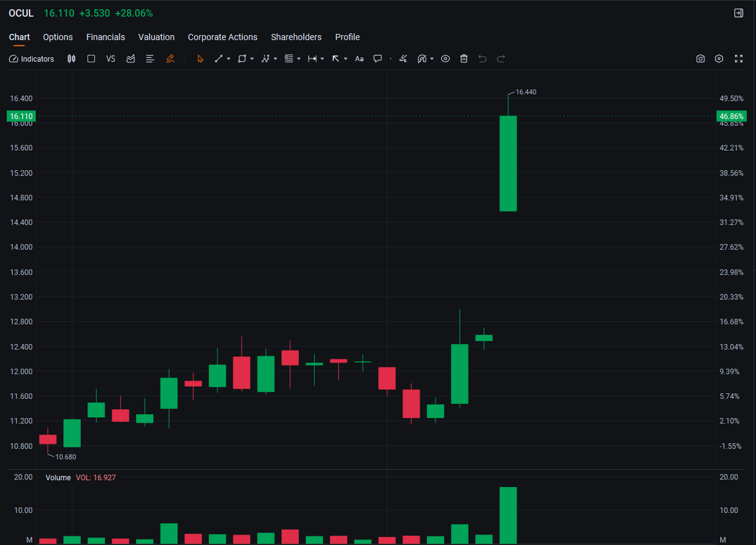Expand the trend line tool dropdown

coord(228,59)
